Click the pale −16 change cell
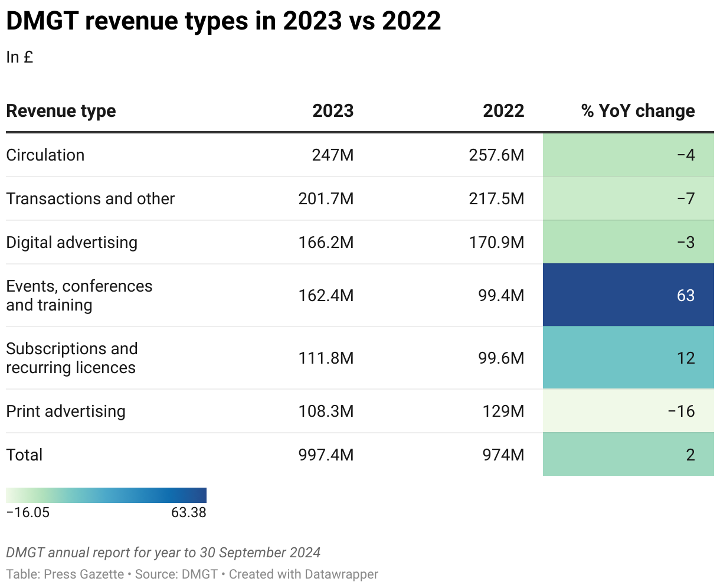Screen dimensions: 720x588 coord(628,411)
